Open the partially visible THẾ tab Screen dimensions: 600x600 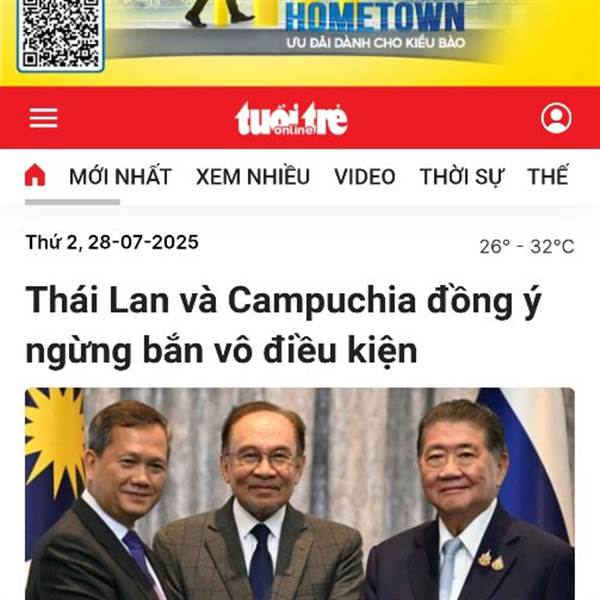click(548, 176)
